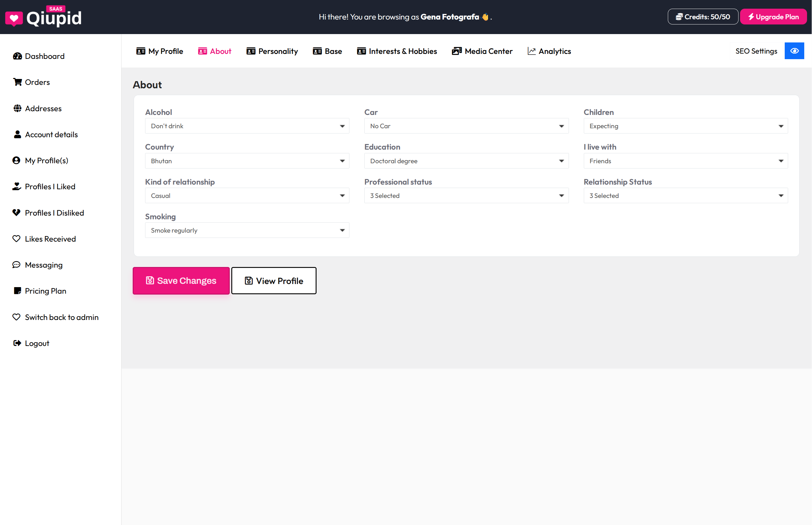Open SEO Settings

756,51
